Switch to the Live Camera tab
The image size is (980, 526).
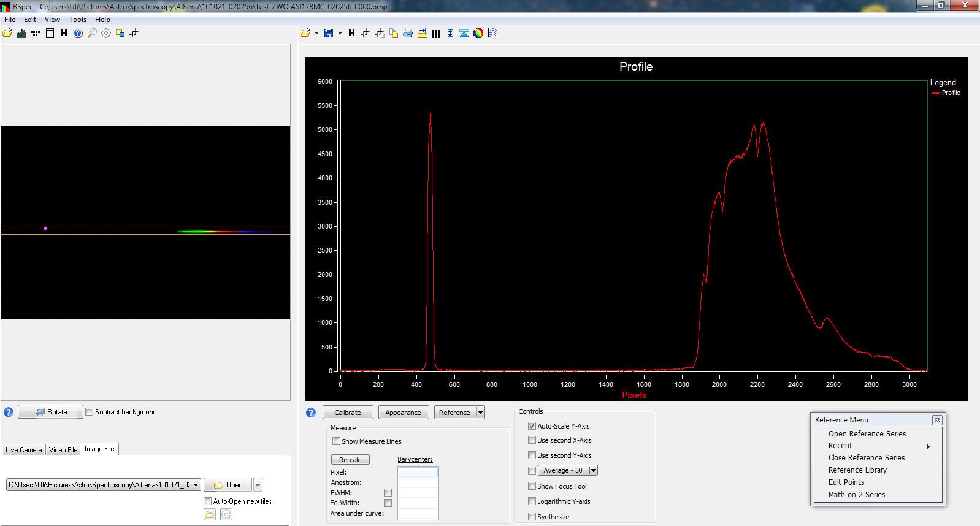pos(24,449)
